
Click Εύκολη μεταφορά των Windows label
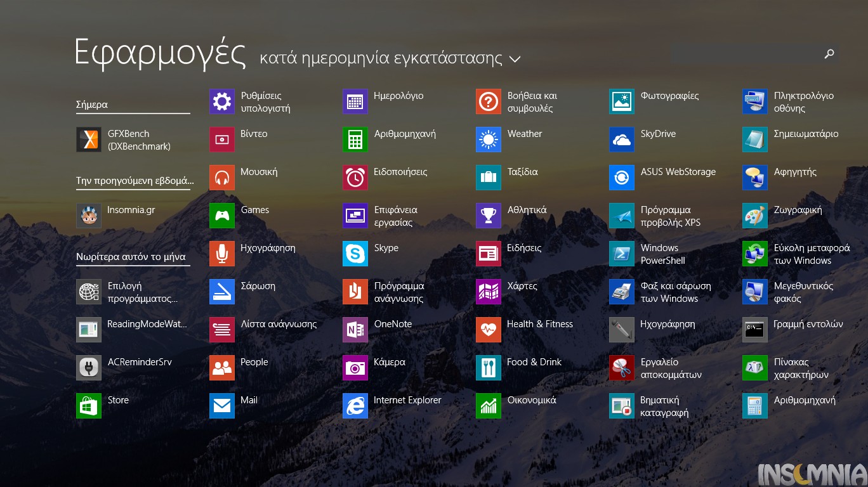pyautogui.click(x=812, y=254)
